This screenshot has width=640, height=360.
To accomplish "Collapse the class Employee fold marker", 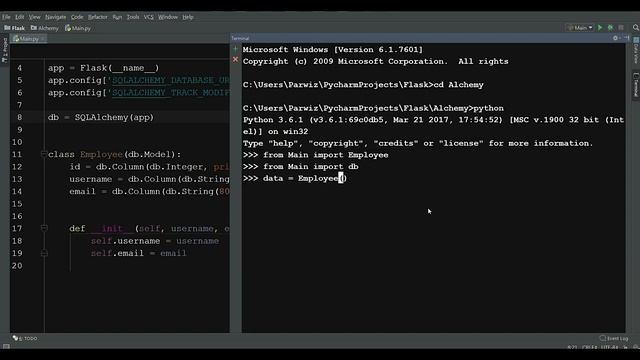I will 44,154.
